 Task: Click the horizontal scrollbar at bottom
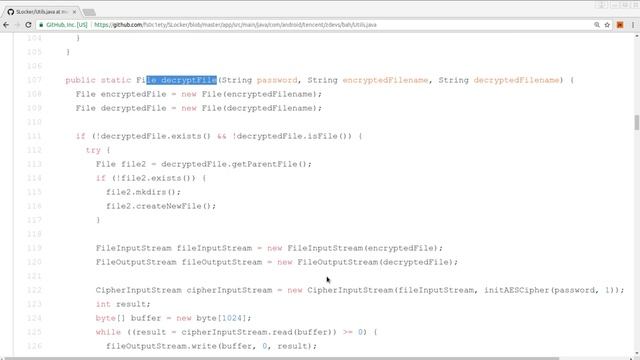click(282, 358)
